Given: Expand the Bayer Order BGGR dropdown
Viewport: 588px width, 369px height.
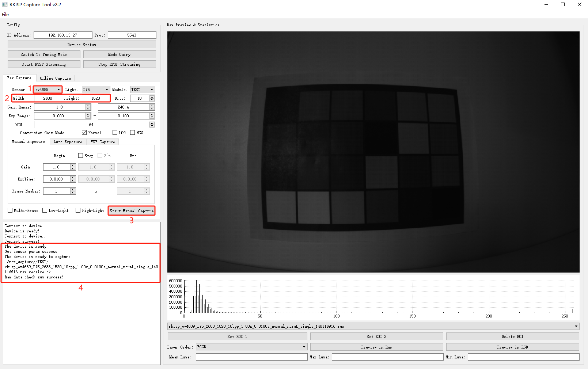Looking at the screenshot, I should click(x=251, y=347).
